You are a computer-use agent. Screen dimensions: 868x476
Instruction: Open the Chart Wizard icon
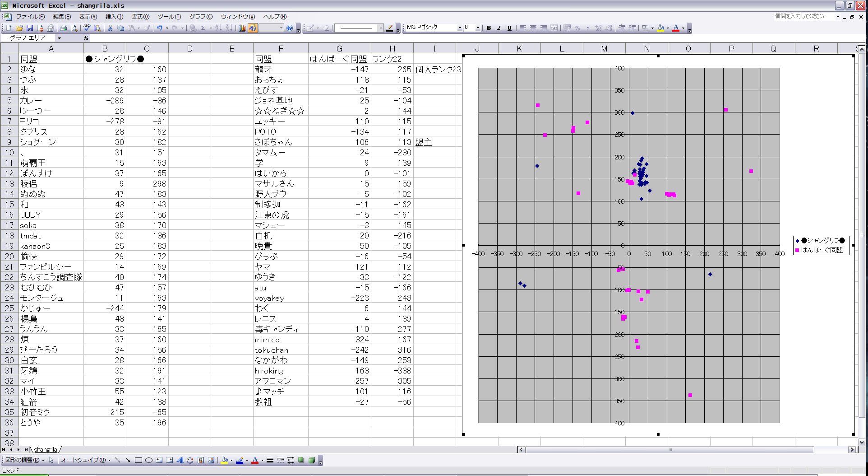point(242,28)
